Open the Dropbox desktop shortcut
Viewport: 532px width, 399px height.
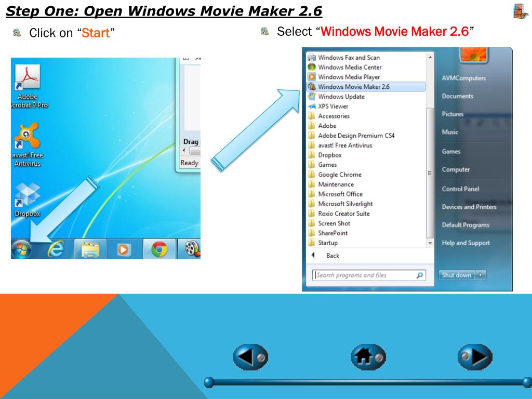pos(28,200)
